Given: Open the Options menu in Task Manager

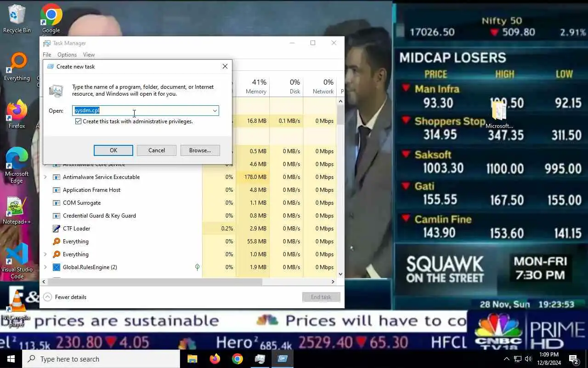Looking at the screenshot, I should click(67, 55).
